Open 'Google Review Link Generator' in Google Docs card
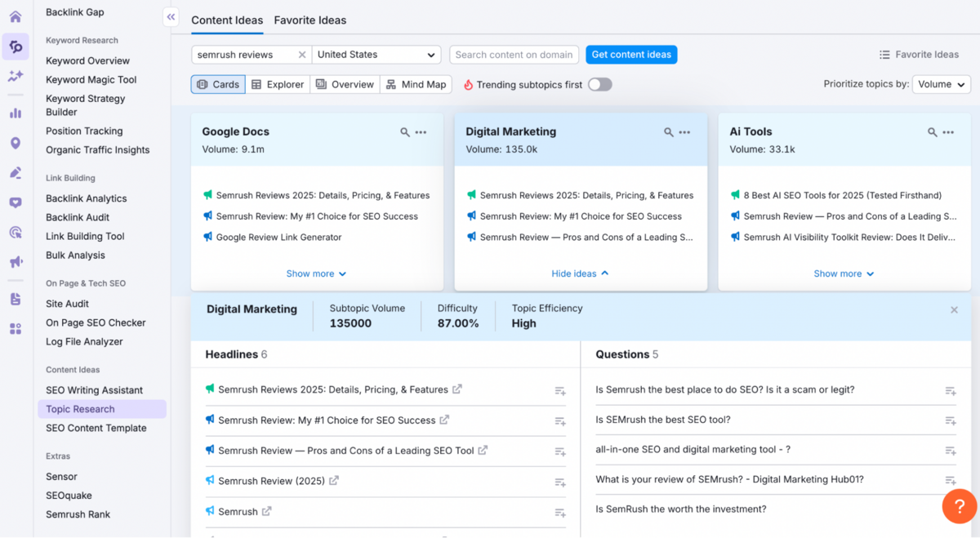Image resolution: width=980 pixels, height=538 pixels. click(x=279, y=238)
